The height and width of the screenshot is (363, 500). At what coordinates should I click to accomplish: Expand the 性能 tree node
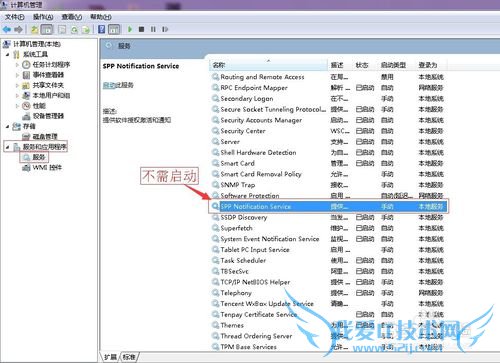[x=17, y=106]
